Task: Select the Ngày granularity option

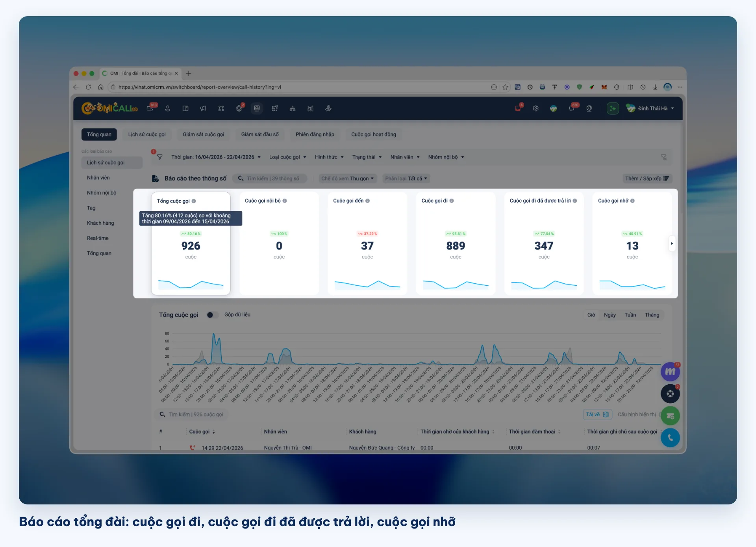Action: tap(610, 315)
